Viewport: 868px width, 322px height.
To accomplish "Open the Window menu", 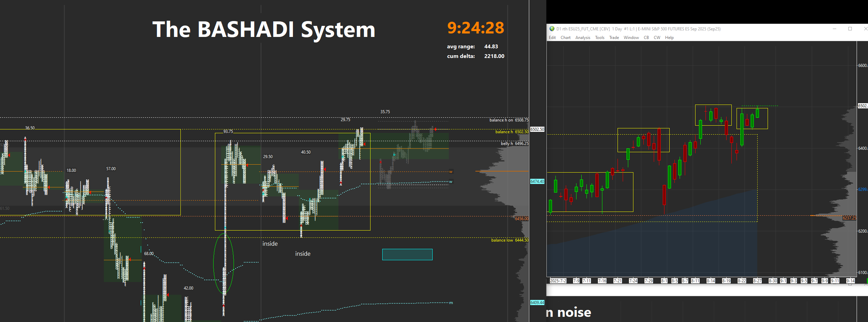I will (x=631, y=38).
